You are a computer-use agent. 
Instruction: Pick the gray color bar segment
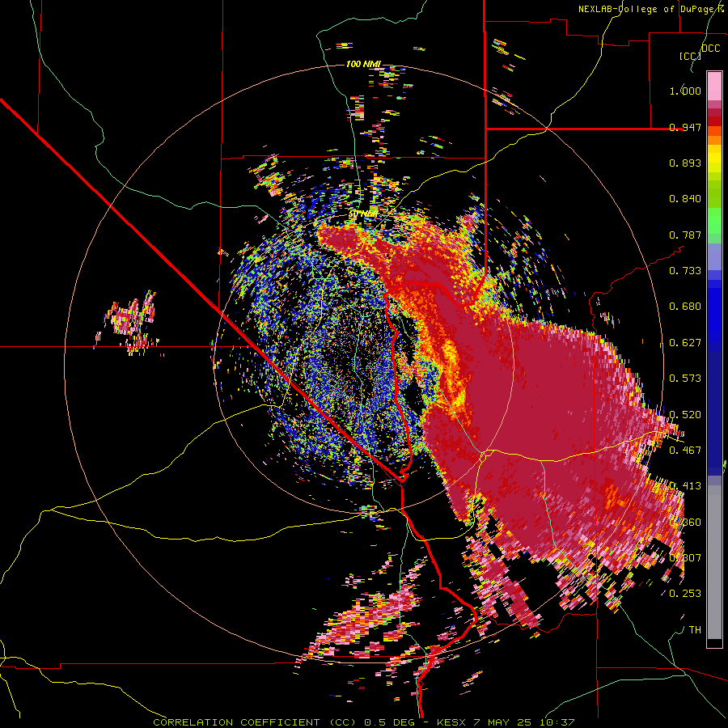tap(714, 562)
